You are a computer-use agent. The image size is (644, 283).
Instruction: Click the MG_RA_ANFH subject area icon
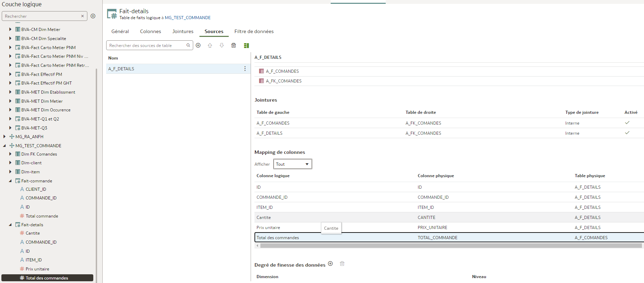(x=12, y=136)
